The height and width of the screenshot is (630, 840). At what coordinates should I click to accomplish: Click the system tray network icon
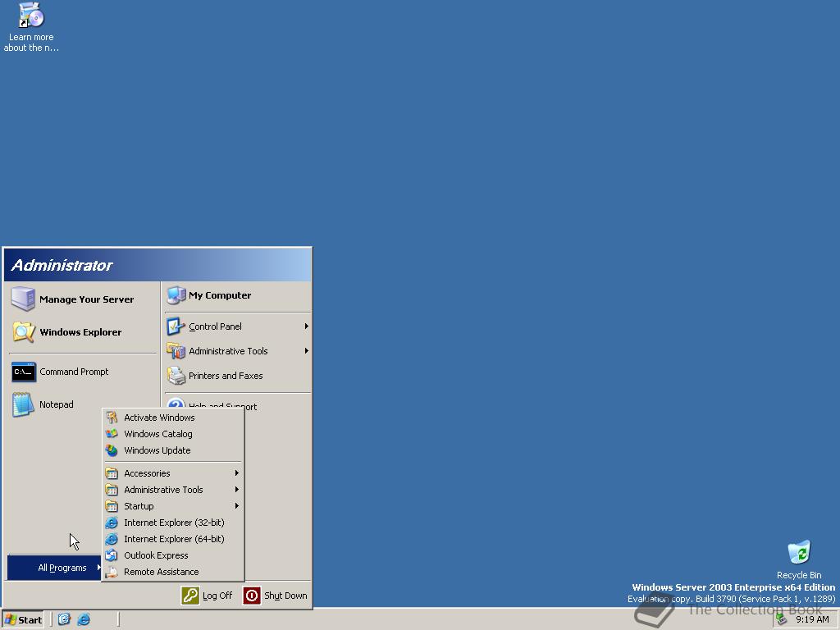[782, 619]
